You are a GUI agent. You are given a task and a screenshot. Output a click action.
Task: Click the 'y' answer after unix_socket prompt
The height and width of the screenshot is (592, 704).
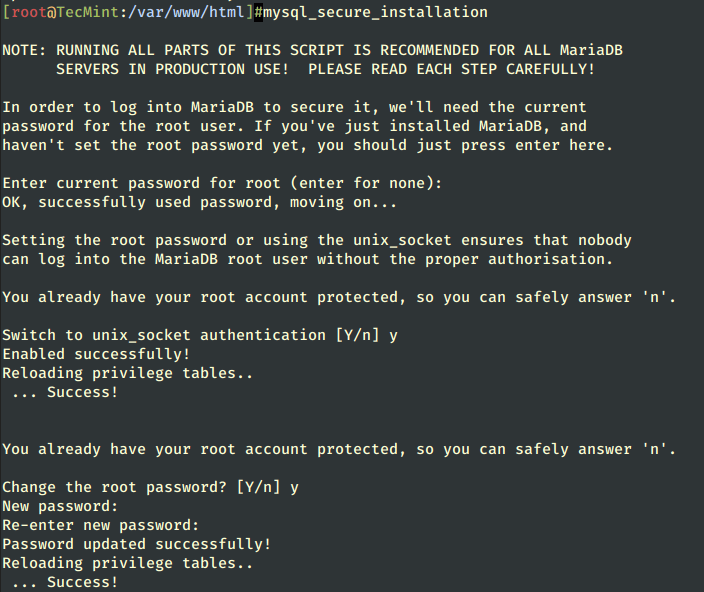(x=393, y=337)
